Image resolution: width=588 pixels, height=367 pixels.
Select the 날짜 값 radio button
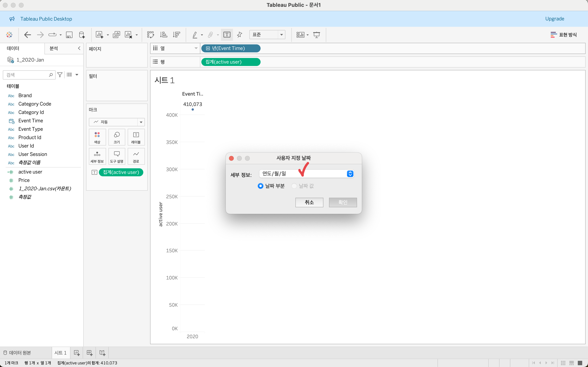[x=294, y=186]
